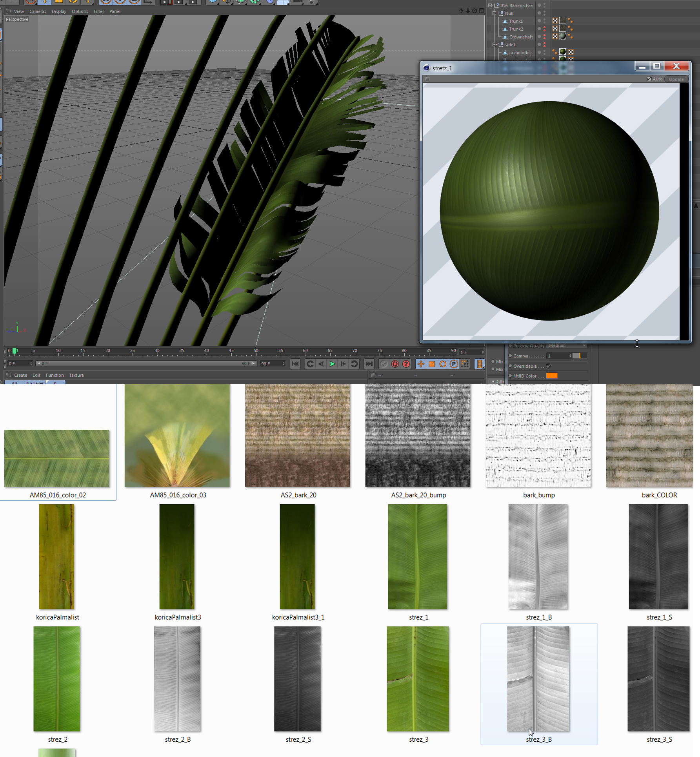Viewport: 700px width, 757px height.
Task: Go to previous keyframe in timeline controls
Action: (x=310, y=364)
